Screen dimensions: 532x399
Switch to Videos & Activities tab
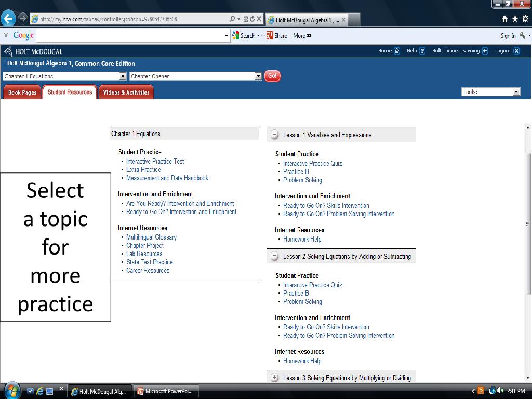(x=126, y=92)
